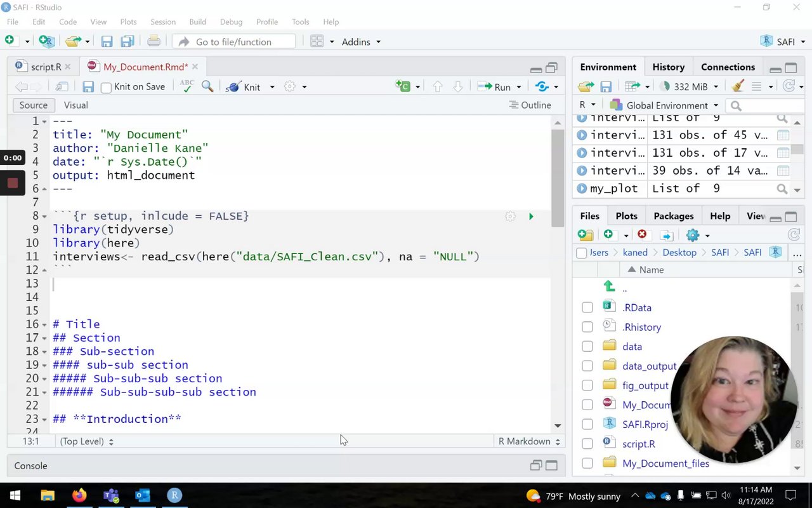Open the Global Environment dropdown
812x508 pixels.
[664, 105]
